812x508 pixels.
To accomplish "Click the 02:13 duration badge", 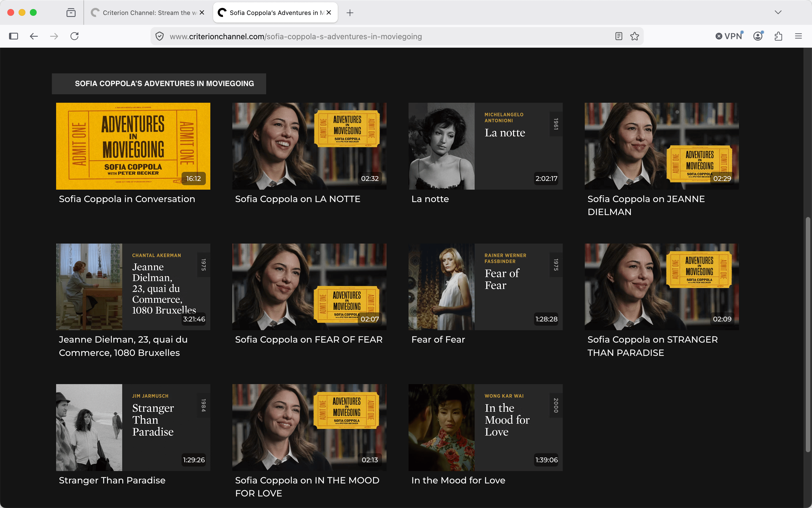I will click(x=370, y=460).
